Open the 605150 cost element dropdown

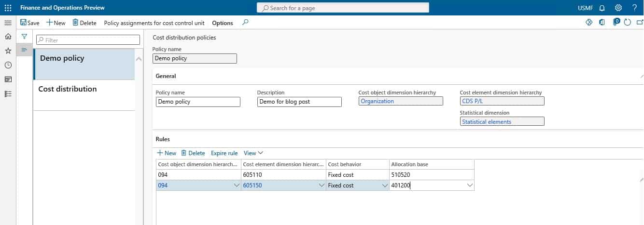(322, 185)
